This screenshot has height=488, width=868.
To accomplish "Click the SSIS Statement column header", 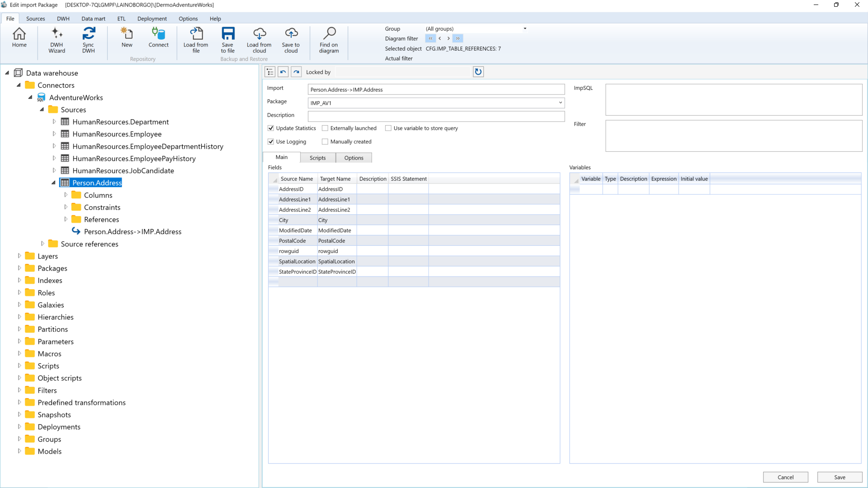I will click(x=408, y=179).
